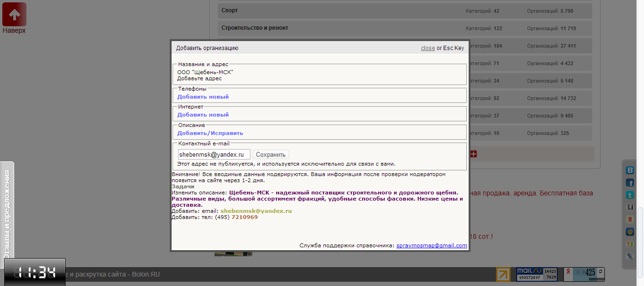The height and width of the screenshot is (286, 644).
Task: Share via Yandex Я icon in side panel
Action: coord(630,219)
